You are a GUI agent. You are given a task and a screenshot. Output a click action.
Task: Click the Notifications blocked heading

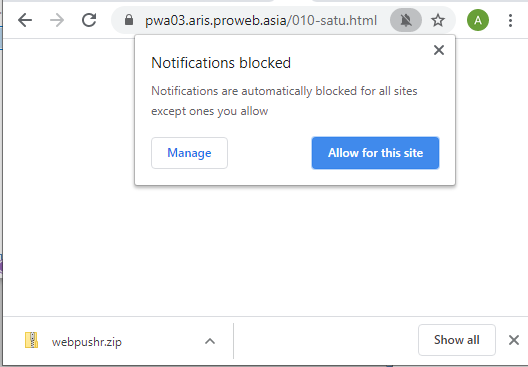221,63
